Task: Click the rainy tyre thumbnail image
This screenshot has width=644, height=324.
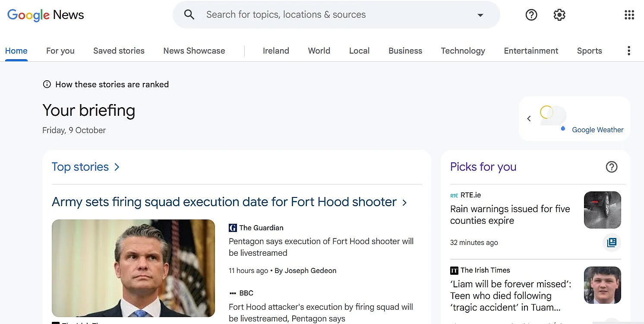Action: point(603,210)
